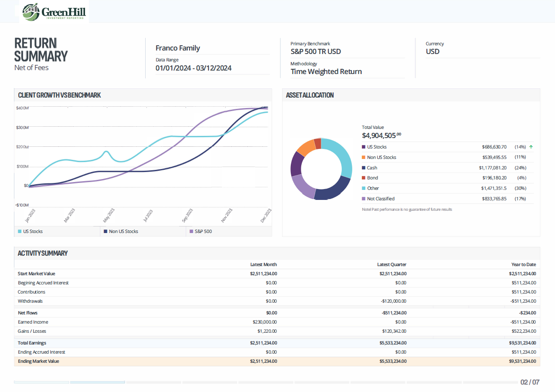
Task: Click the 'RETURN SUMMARY' page title
Action: [41, 50]
